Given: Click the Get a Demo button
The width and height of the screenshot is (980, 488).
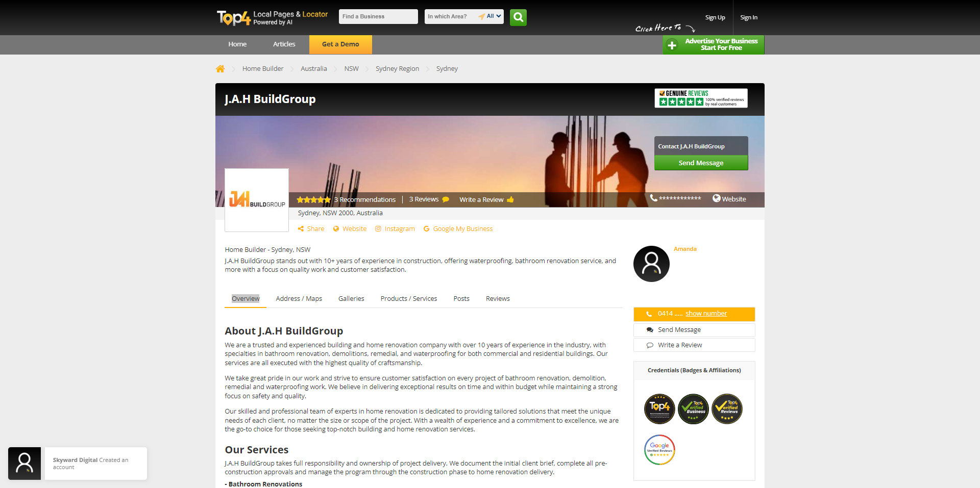Looking at the screenshot, I should [x=340, y=44].
